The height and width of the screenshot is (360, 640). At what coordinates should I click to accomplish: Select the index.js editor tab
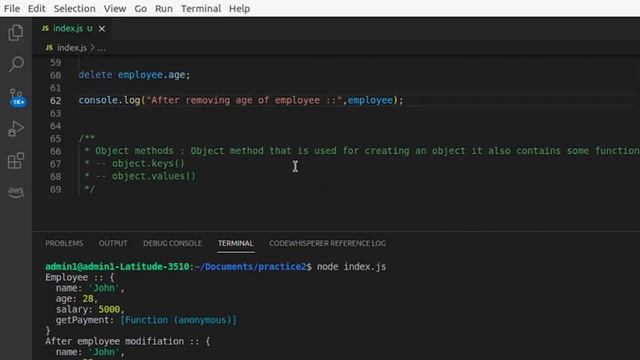click(x=72, y=29)
